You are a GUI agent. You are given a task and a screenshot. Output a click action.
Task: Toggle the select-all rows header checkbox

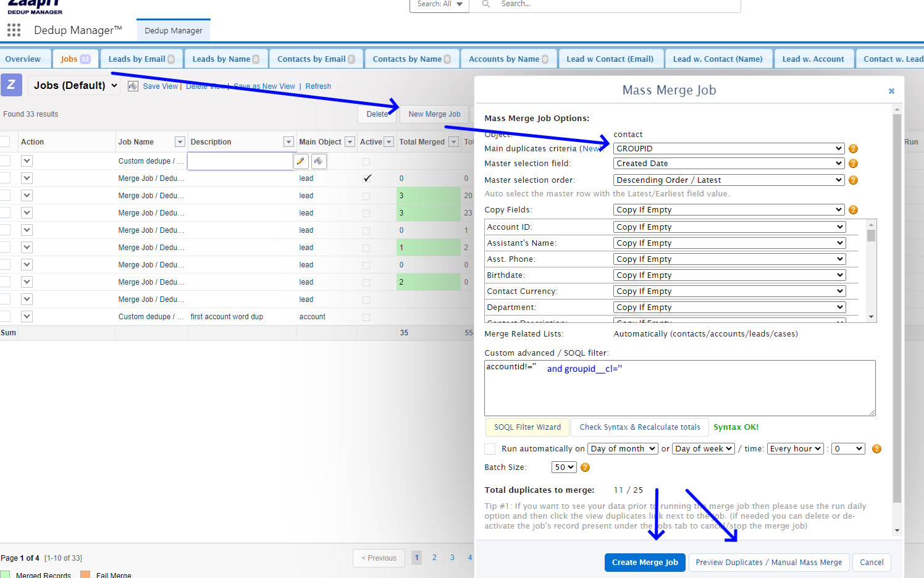[x=5, y=141]
